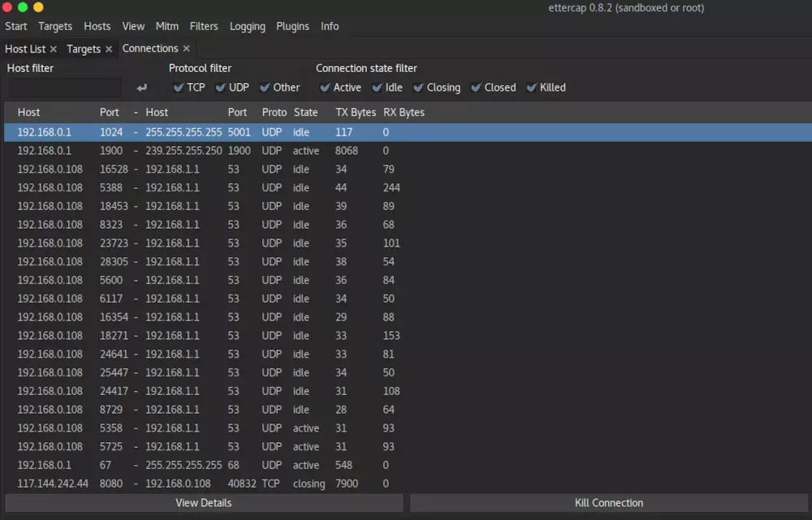Open the Logging menu

pos(247,27)
